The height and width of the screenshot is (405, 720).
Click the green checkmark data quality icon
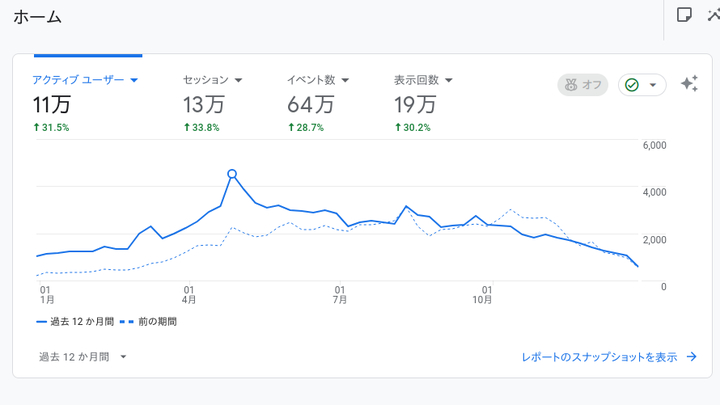(x=632, y=85)
